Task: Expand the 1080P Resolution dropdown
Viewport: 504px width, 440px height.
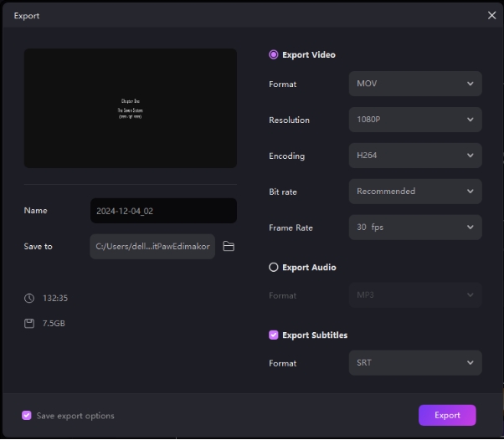Action: point(414,120)
